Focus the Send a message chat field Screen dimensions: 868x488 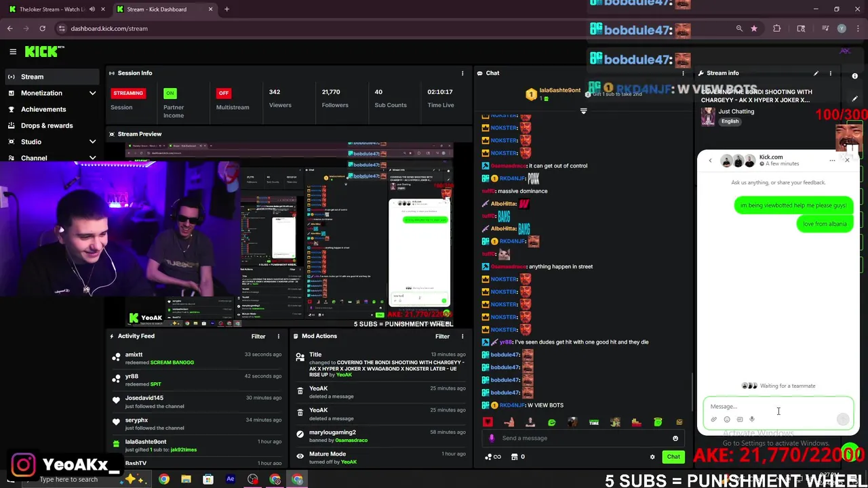[583, 438]
